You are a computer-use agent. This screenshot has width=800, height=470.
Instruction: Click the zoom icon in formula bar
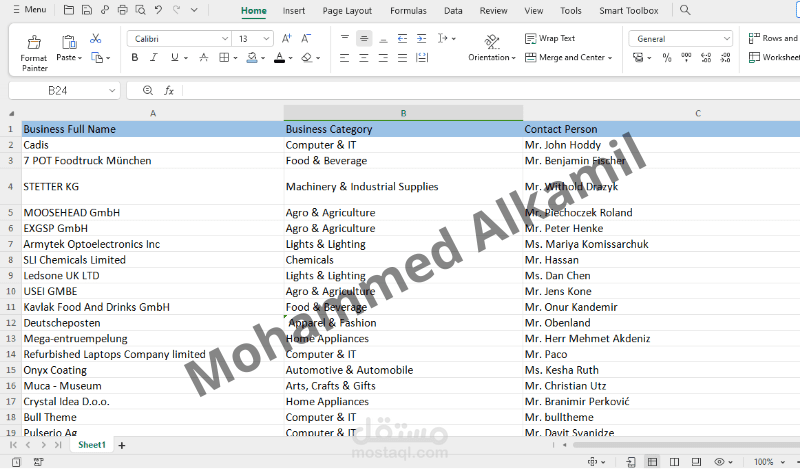[148, 90]
